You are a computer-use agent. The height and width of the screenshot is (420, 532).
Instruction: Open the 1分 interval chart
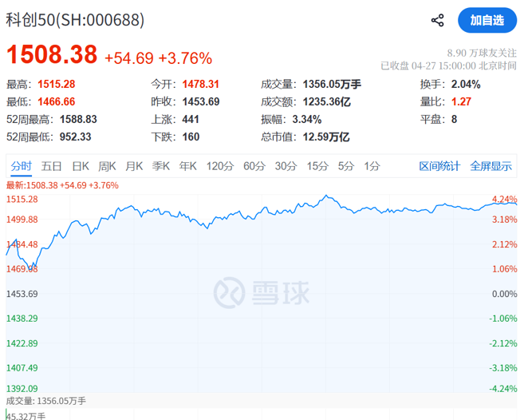tap(372, 166)
